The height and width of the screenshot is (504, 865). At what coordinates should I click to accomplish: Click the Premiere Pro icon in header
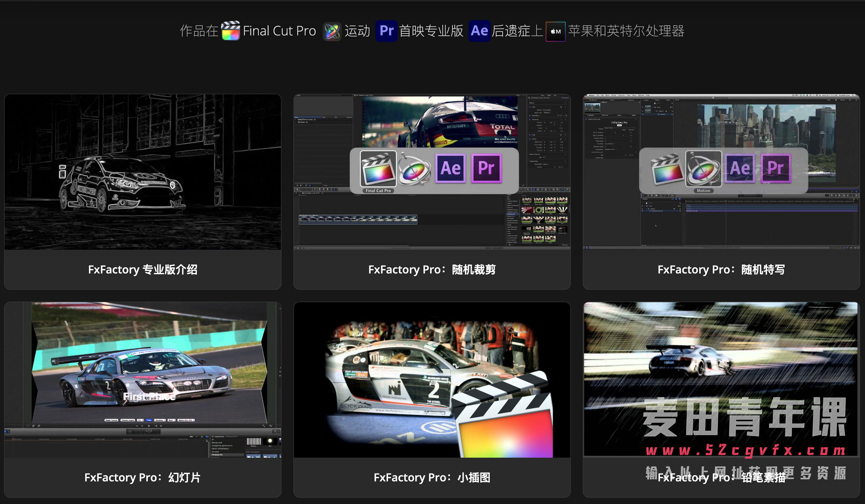386,31
